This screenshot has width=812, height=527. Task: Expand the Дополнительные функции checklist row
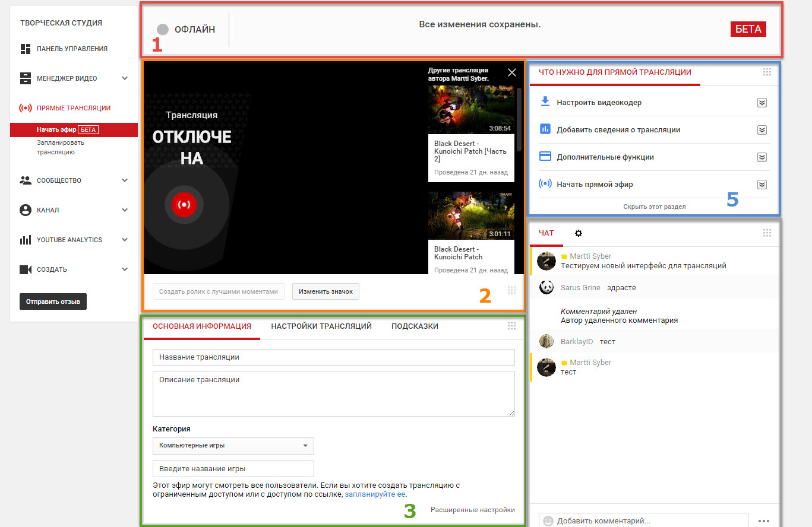coord(762,157)
